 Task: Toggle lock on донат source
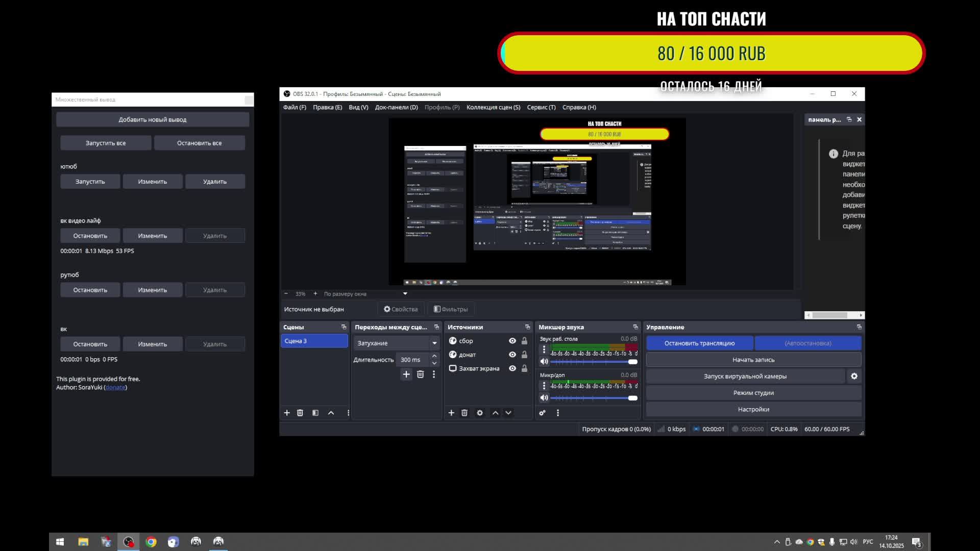tap(524, 355)
